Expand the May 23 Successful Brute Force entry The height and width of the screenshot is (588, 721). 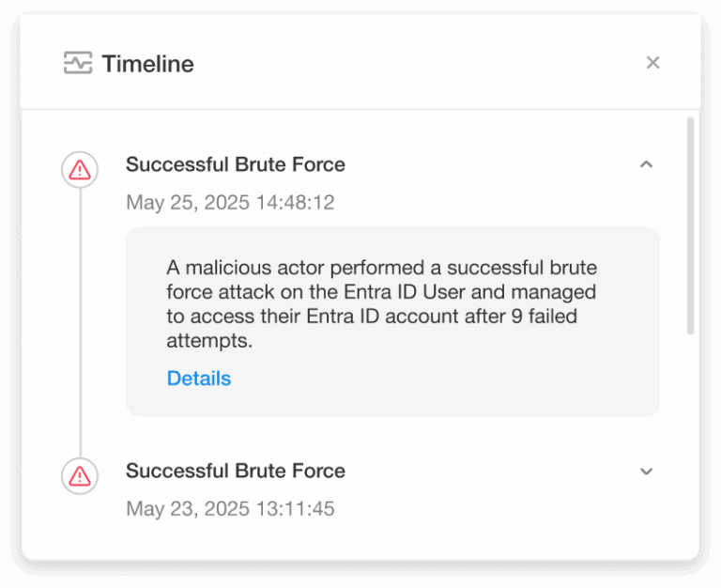[x=646, y=472]
